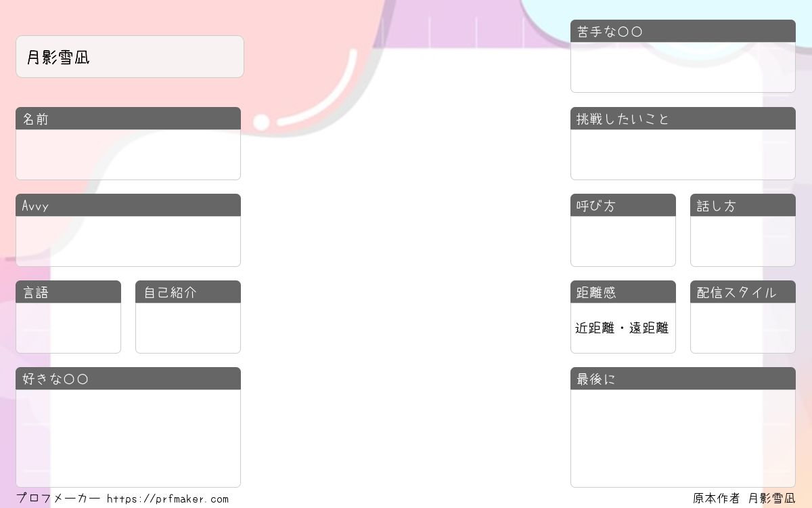Viewport: 812px width, 508px height.
Task: Select the 配信スタイル field box
Action: pyautogui.click(x=743, y=328)
